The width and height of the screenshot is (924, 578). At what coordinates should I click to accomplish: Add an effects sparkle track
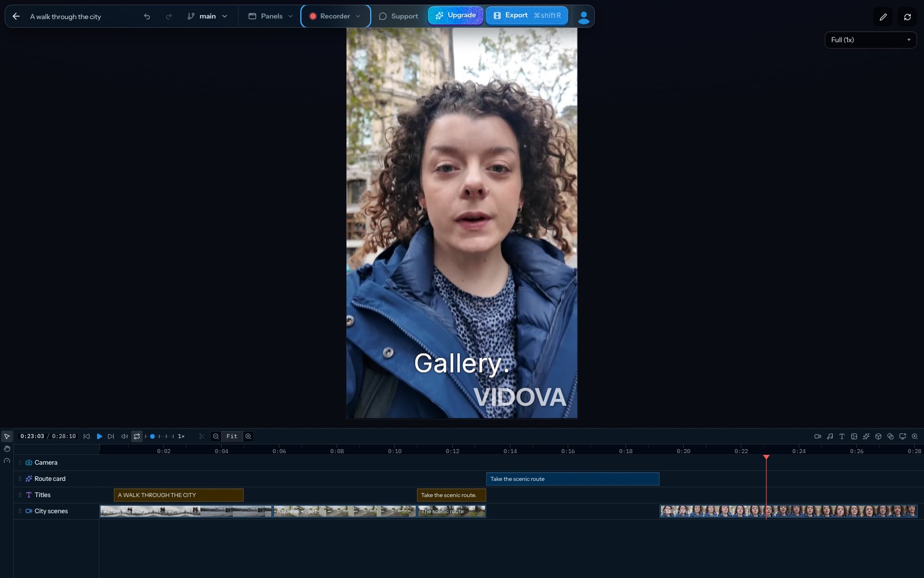[x=866, y=436]
